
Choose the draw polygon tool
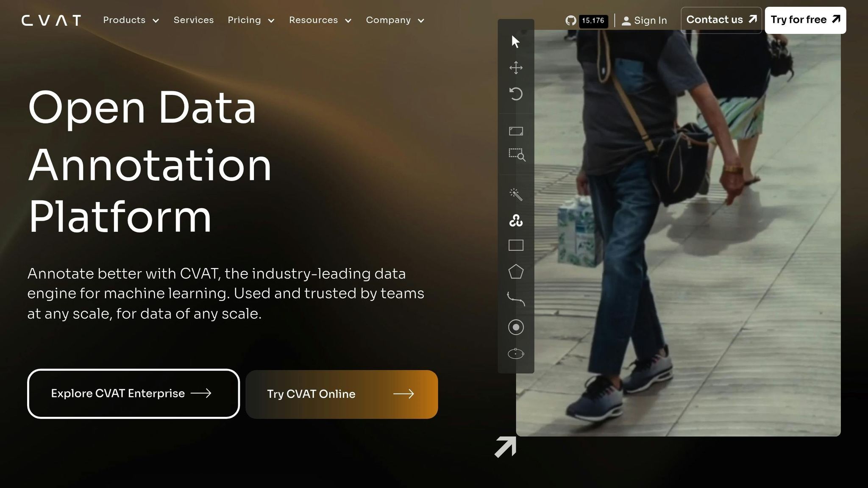(x=516, y=272)
